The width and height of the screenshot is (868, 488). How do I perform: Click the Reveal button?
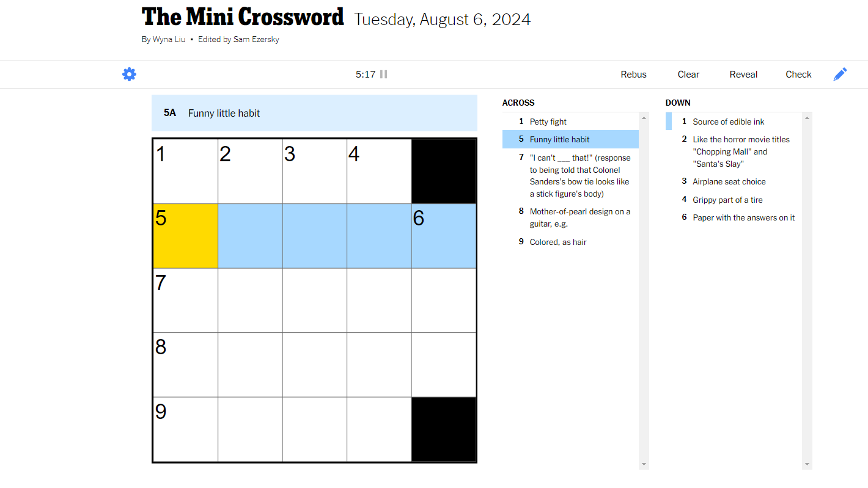coord(743,74)
